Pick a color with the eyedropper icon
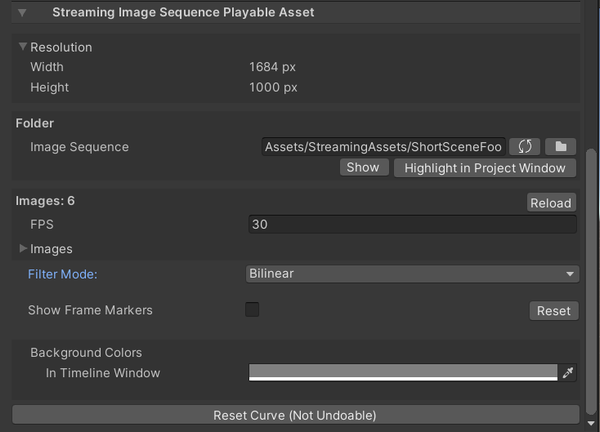Screen dimensions: 600x432 pos(569,373)
